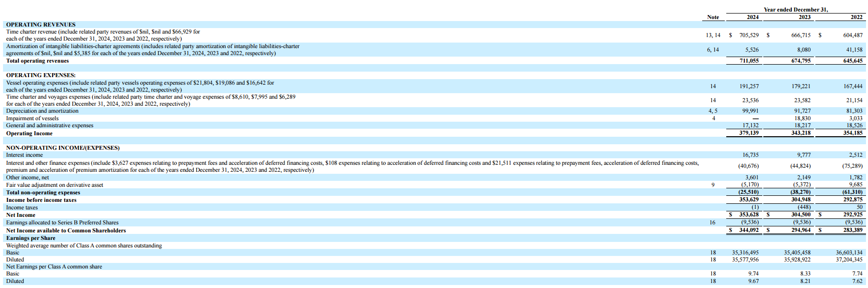Select the 'Interest income' row label
Viewport: 868px width, 288px height.
pyautogui.click(x=25, y=155)
